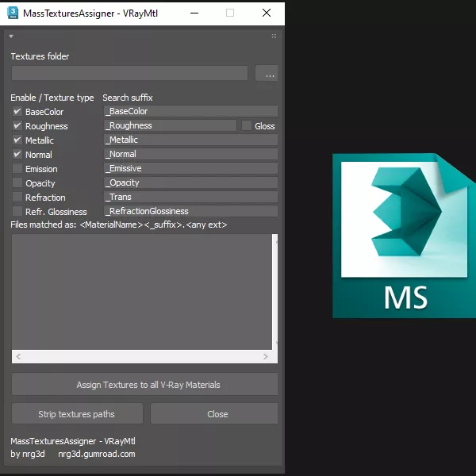Click the rollout drag grip dots icon
Viewport: 476px width, 476px height.
pyautogui.click(x=274, y=36)
